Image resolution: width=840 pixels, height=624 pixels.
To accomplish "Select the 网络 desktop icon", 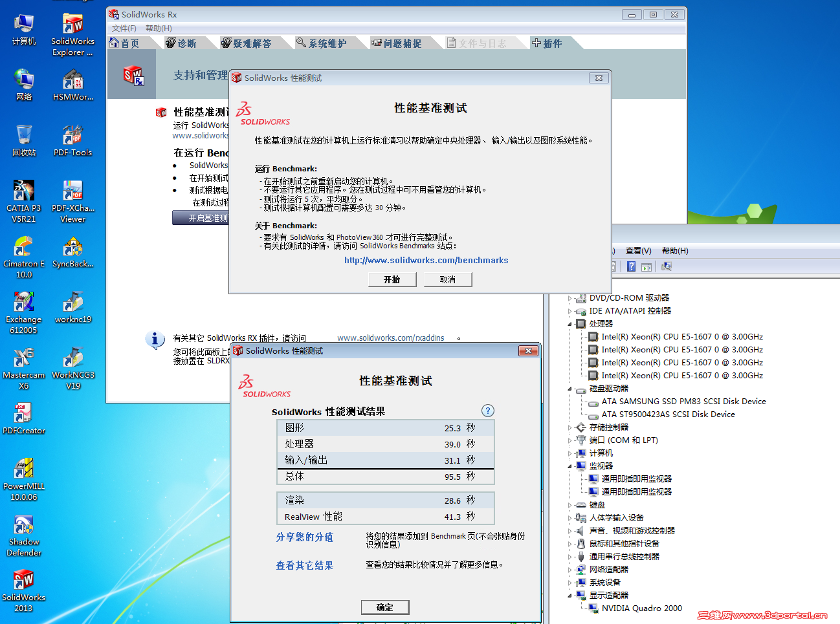I will click(24, 85).
